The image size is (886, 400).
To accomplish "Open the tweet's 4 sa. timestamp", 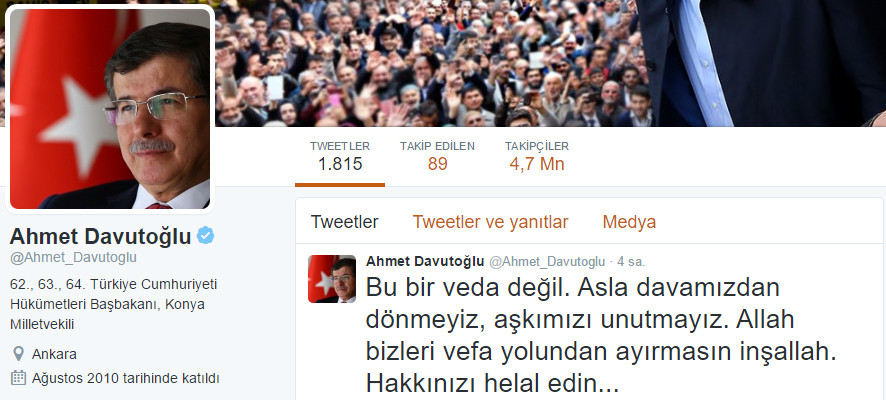I will click(631, 262).
